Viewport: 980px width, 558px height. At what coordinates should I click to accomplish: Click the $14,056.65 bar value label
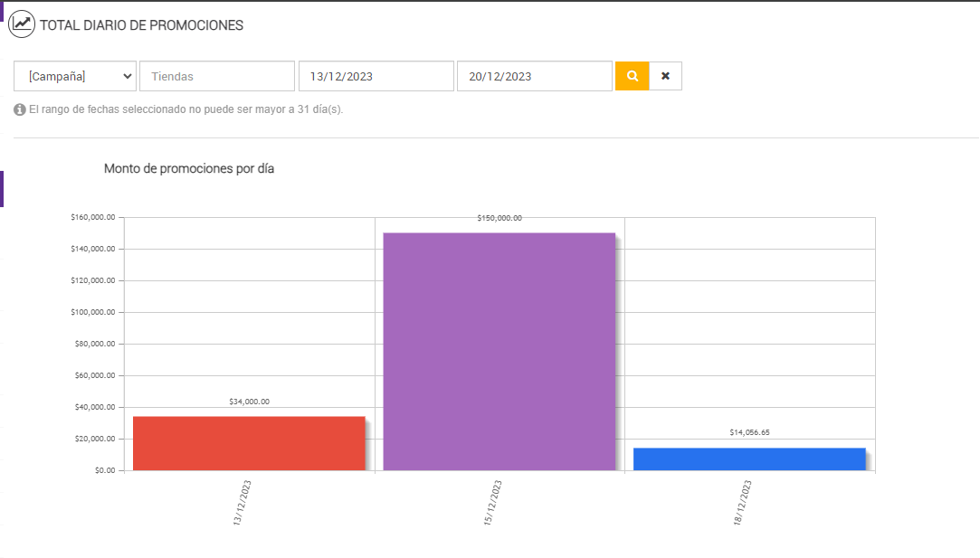tap(749, 432)
